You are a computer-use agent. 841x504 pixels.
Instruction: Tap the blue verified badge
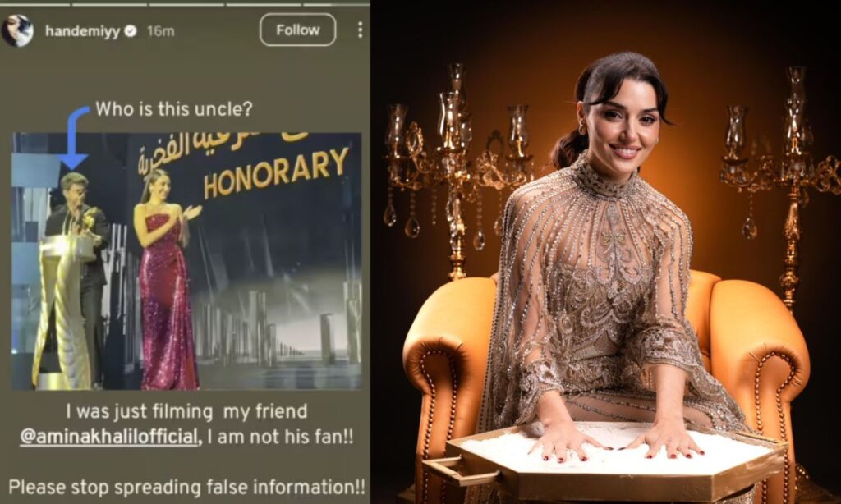(131, 32)
